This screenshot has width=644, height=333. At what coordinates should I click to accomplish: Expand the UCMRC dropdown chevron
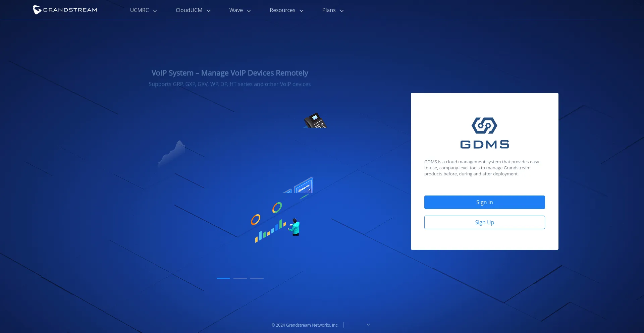pos(155,11)
